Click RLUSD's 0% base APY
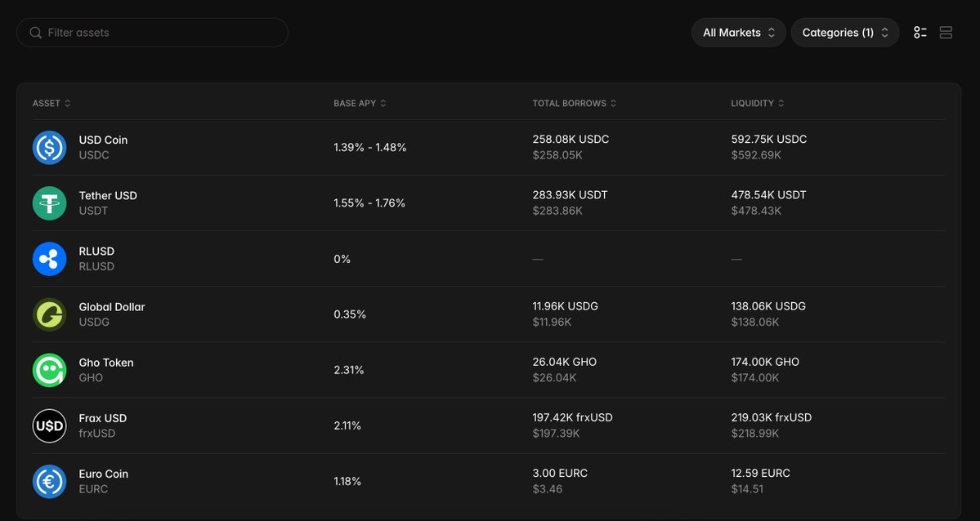The width and height of the screenshot is (980, 521). pos(342,259)
